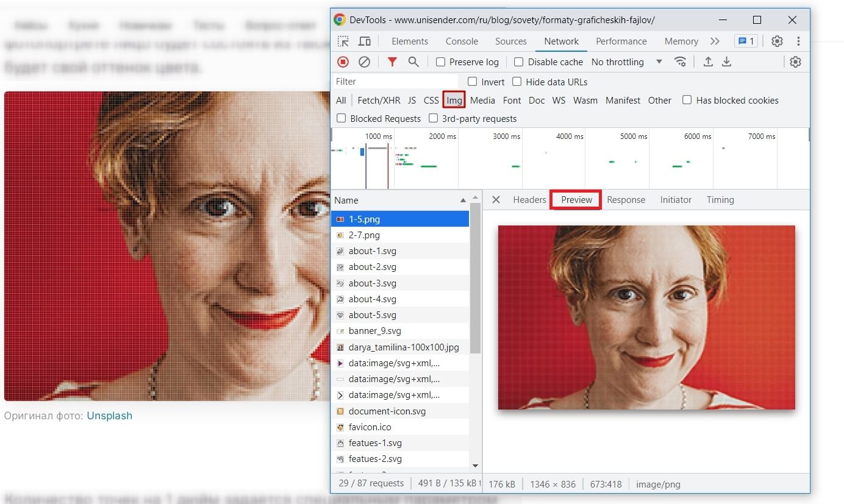Toggle the device toolbar icon
The image size is (844, 504).
(365, 41)
